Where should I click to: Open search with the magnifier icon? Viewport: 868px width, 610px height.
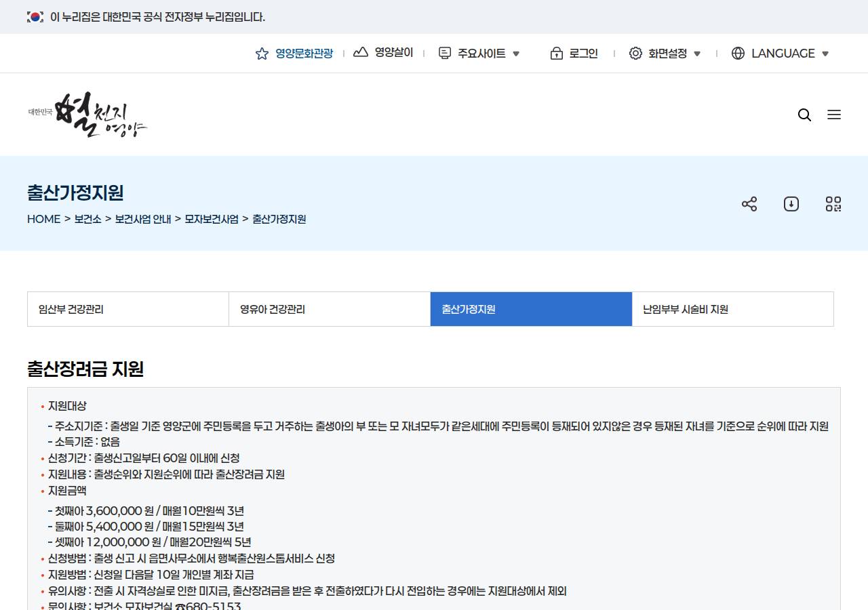[x=805, y=115]
